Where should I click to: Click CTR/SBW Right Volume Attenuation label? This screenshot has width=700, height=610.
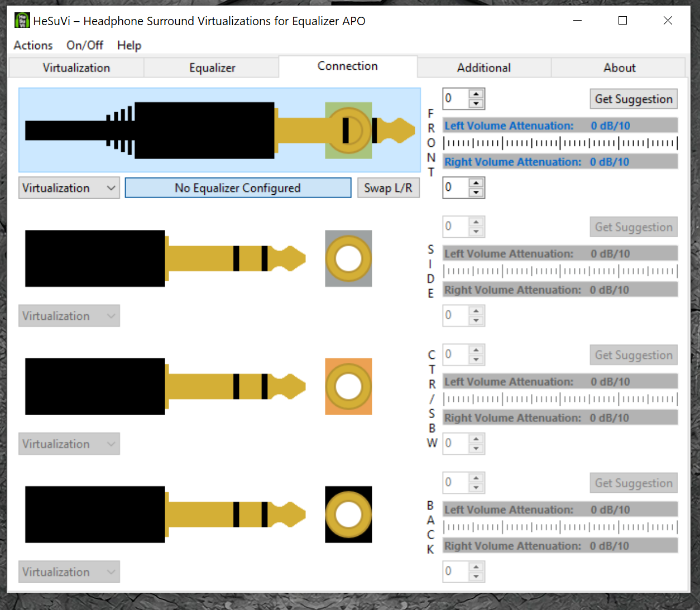(x=513, y=418)
